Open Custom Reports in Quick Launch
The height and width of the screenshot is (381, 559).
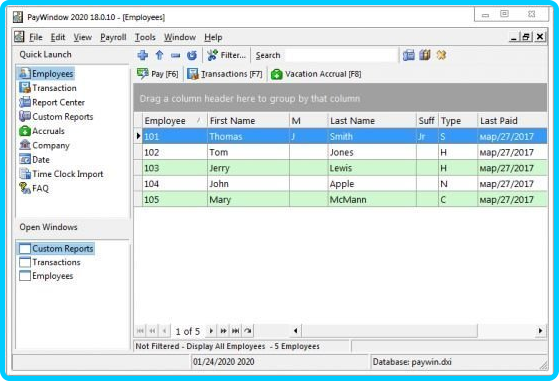(56, 117)
